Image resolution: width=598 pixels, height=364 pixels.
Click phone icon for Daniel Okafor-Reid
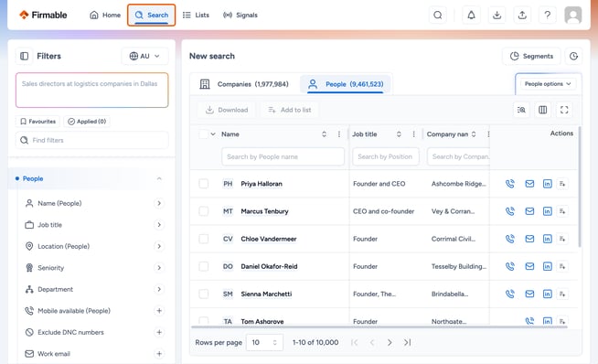tap(510, 266)
